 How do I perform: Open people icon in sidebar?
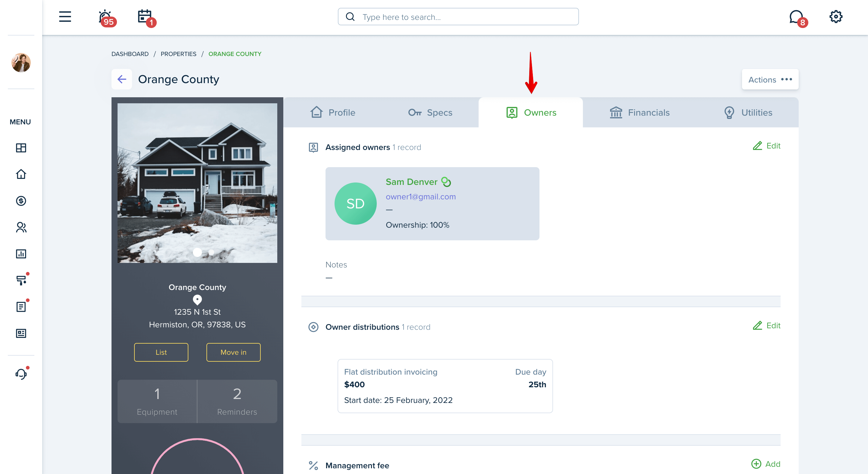(x=21, y=227)
